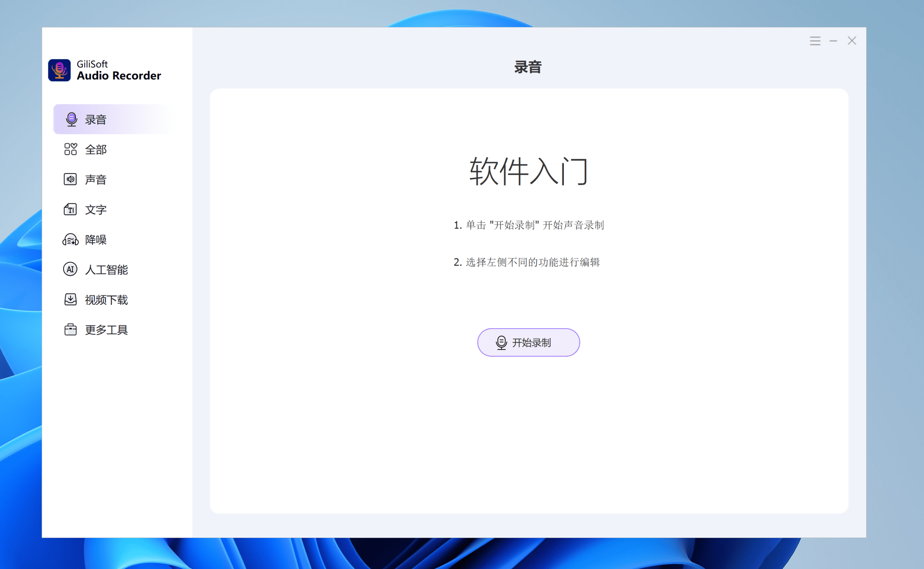Viewport: 924px width, 569px height.
Task: Click the AI circle icon
Action: pos(70,269)
